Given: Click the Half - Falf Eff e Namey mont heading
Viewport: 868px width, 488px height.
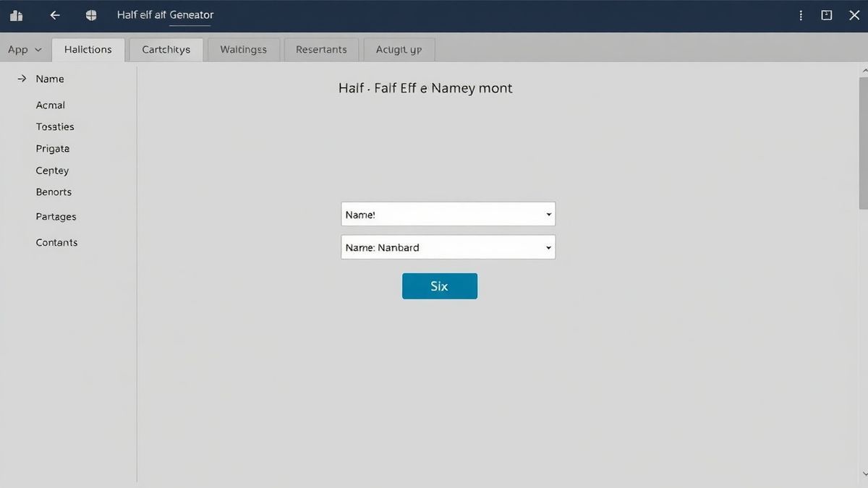Looking at the screenshot, I should [x=425, y=88].
